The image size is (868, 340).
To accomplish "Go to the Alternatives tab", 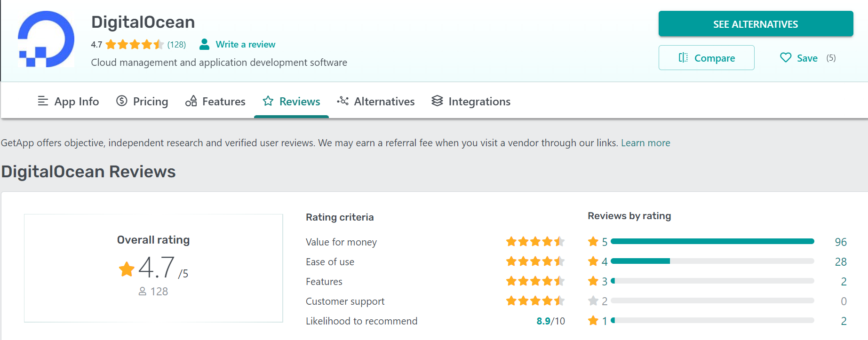I will pos(376,101).
